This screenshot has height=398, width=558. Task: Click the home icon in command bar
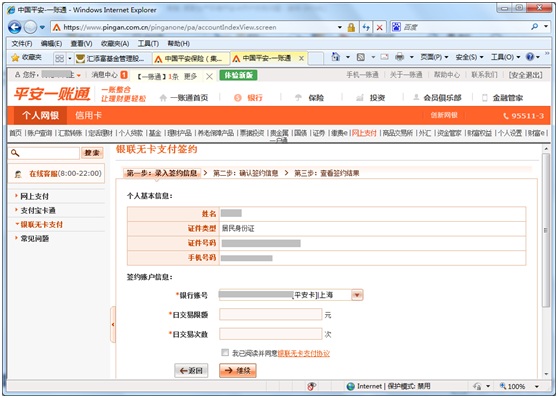click(x=335, y=57)
